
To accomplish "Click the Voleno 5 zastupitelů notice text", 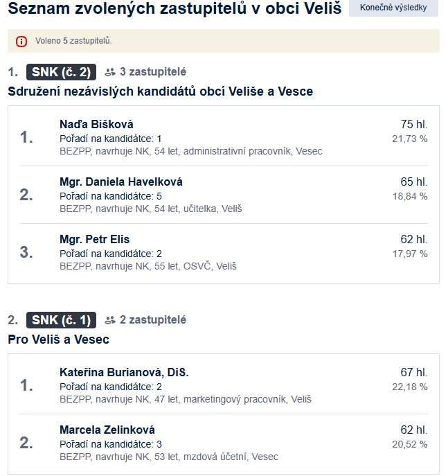I will coord(73,41).
